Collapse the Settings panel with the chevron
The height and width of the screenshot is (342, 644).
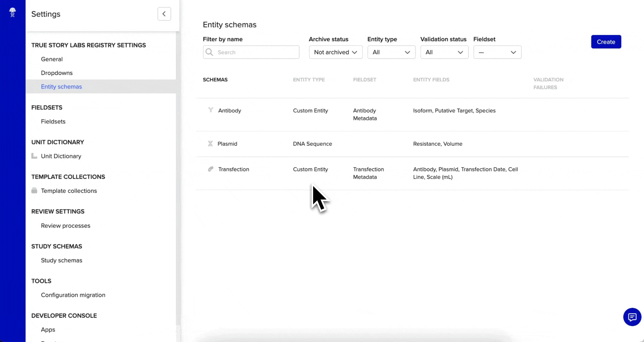click(164, 14)
